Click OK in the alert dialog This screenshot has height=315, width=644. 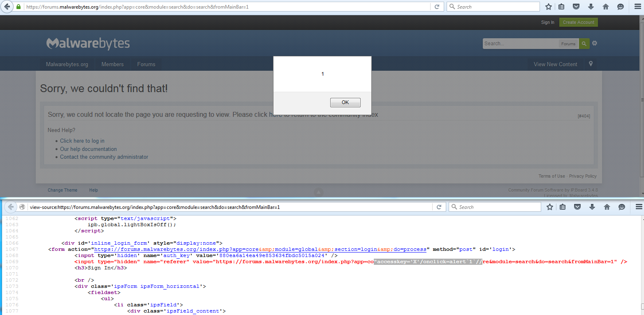(x=345, y=102)
